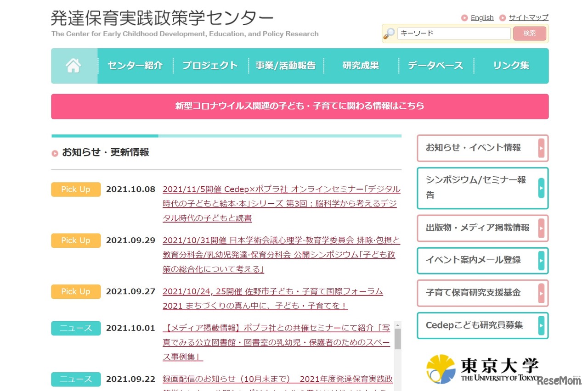
Task: Click the bullet icon before お知らせ・更新情報 heading
Action: (x=55, y=153)
